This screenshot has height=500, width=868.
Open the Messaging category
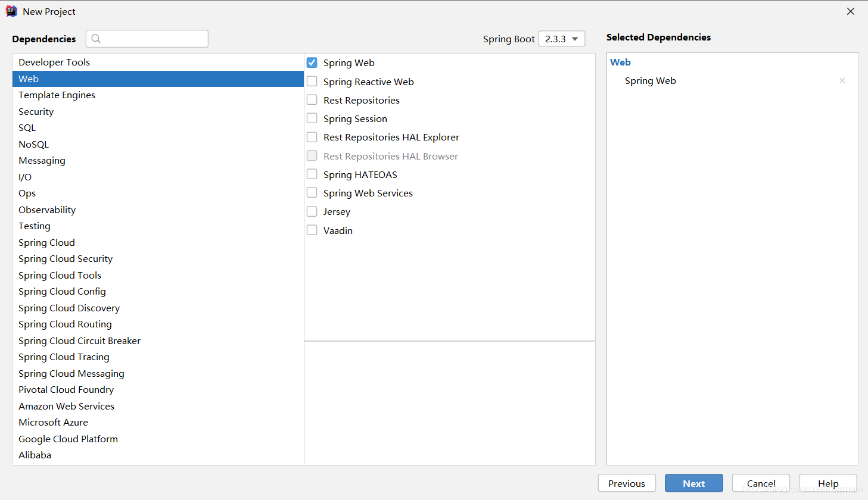[158, 160]
